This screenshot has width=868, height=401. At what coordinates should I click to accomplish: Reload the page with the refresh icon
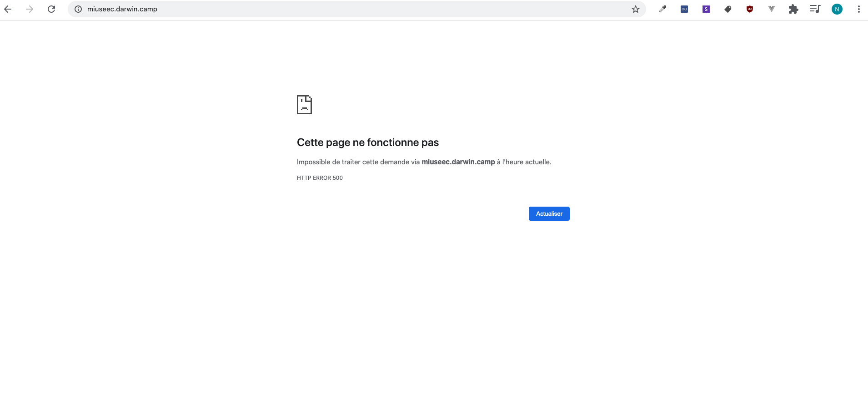point(51,9)
